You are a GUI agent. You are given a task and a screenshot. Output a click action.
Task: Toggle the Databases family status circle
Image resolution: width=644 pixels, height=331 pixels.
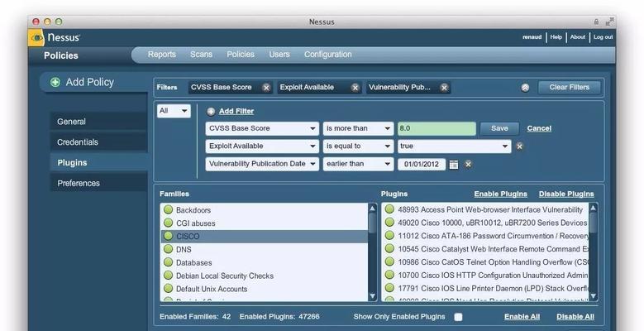(168, 262)
